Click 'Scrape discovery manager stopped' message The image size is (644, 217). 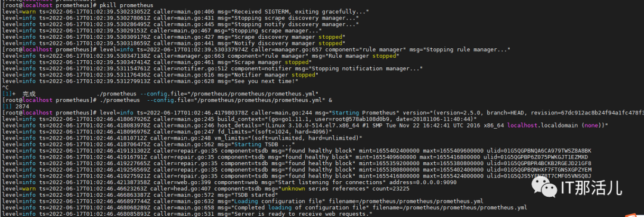(289, 37)
